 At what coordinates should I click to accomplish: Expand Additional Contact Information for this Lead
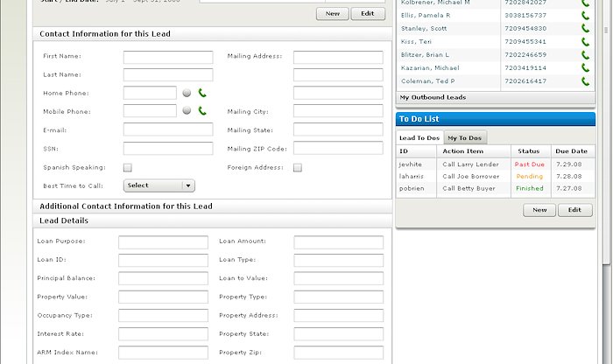click(212, 206)
